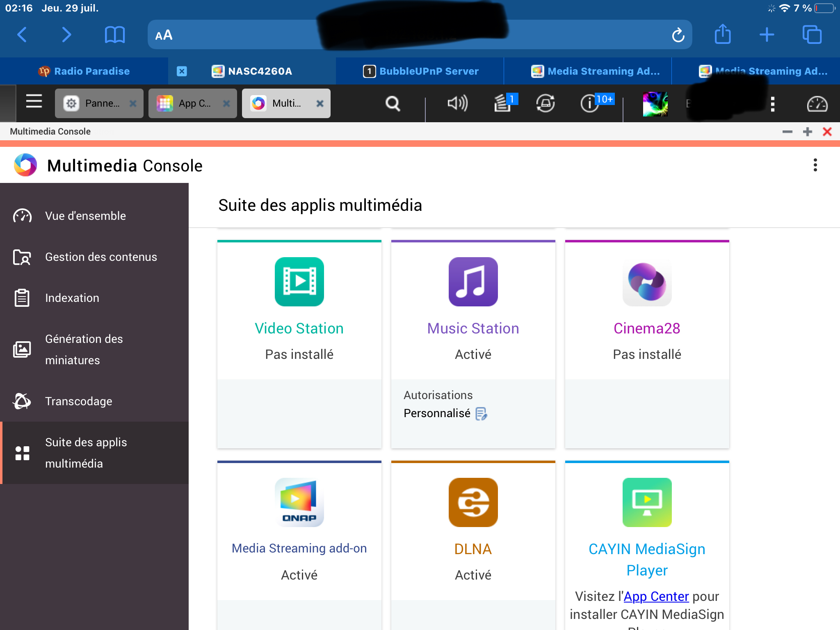Open the QTS toolbar vertical dots menu
Screen dimensions: 840x630
[x=773, y=104]
